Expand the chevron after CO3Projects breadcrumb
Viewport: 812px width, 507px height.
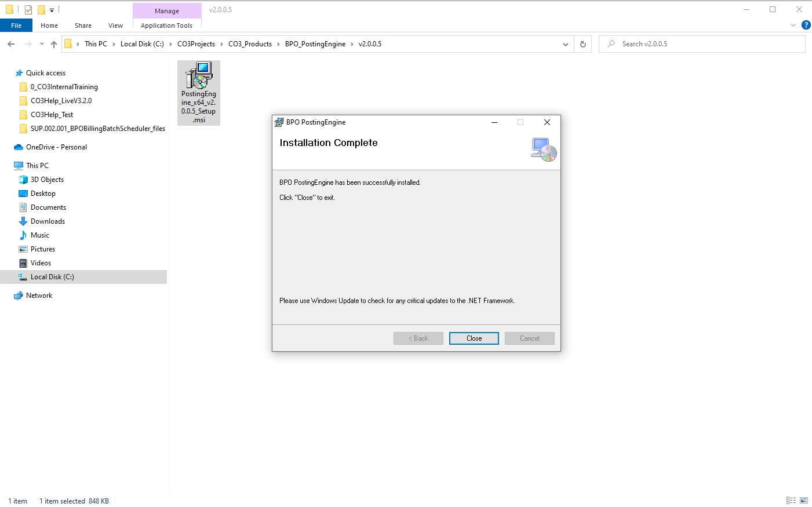click(221, 44)
